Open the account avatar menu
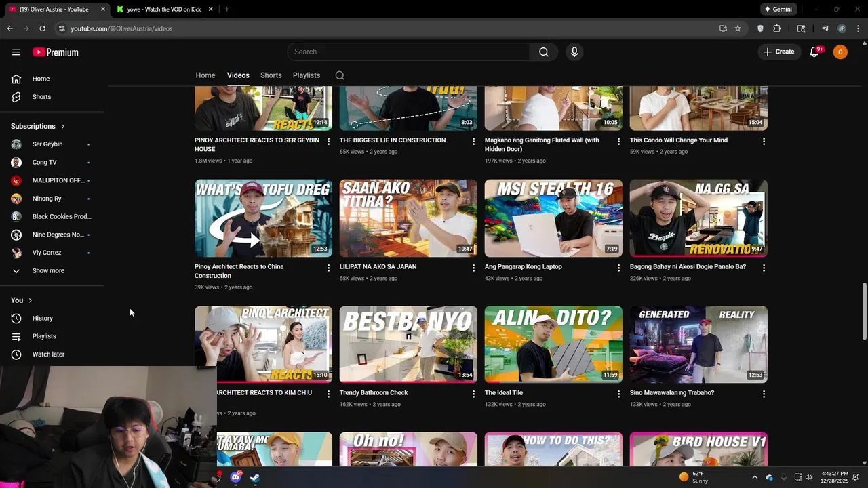This screenshot has width=868, height=488. [840, 52]
